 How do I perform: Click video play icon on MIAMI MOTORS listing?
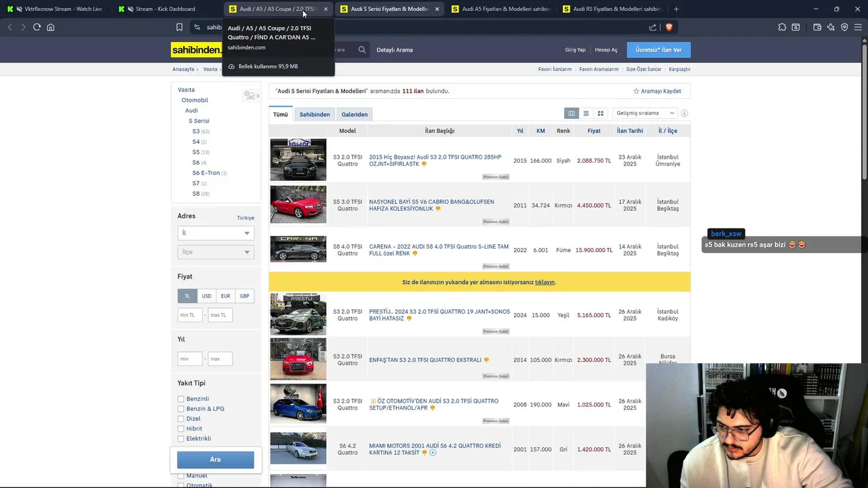433,453
